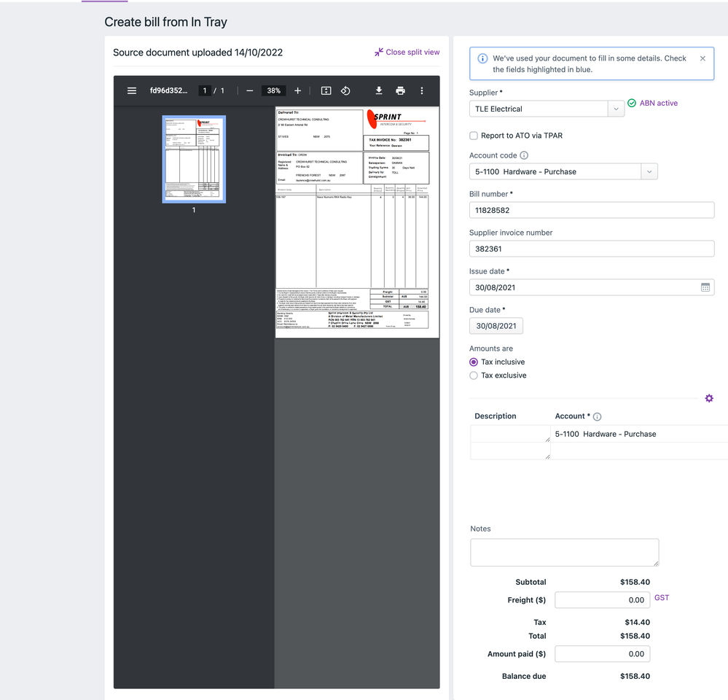Select the Tax exclusive radio option
The height and width of the screenshot is (700, 728).
point(474,376)
